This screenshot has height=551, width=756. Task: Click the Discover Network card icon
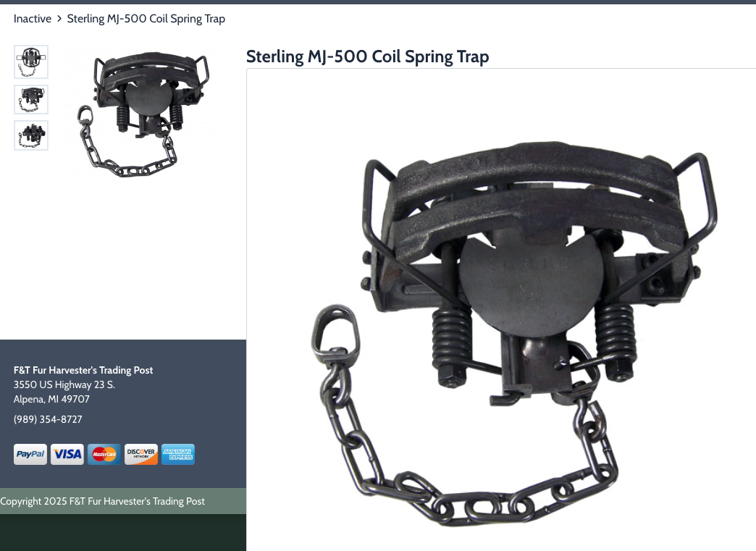coord(140,454)
